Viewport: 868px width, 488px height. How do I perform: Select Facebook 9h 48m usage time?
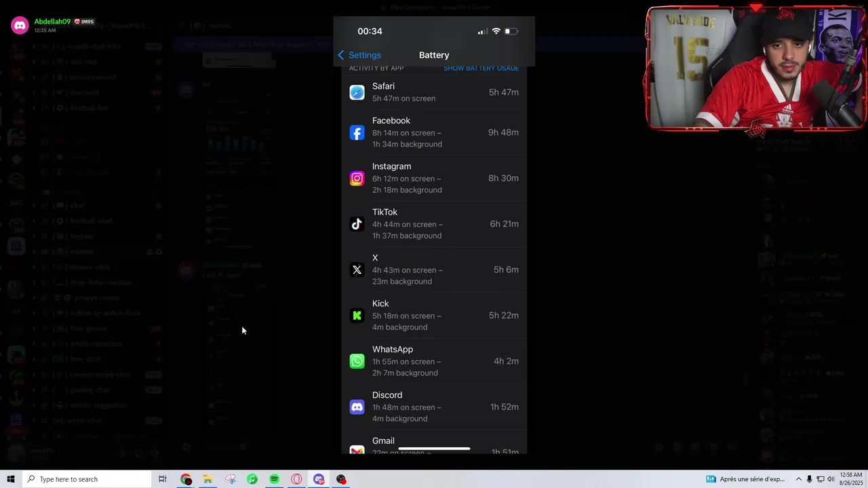click(503, 132)
